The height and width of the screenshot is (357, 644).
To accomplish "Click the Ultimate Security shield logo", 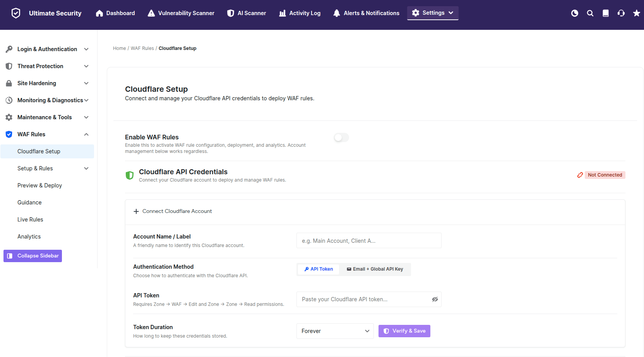I will 16,13.
